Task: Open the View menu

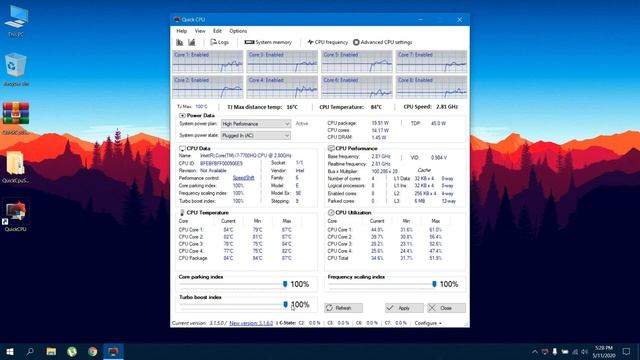Action: pos(200,31)
